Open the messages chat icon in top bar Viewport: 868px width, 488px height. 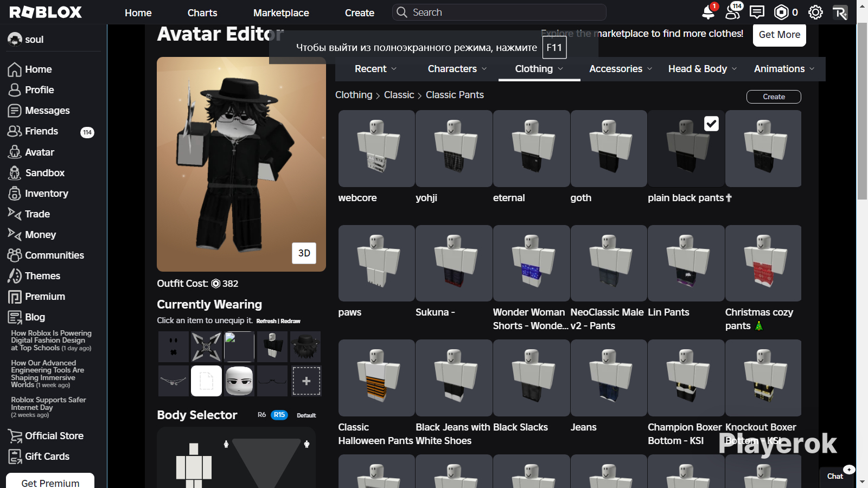coord(757,12)
